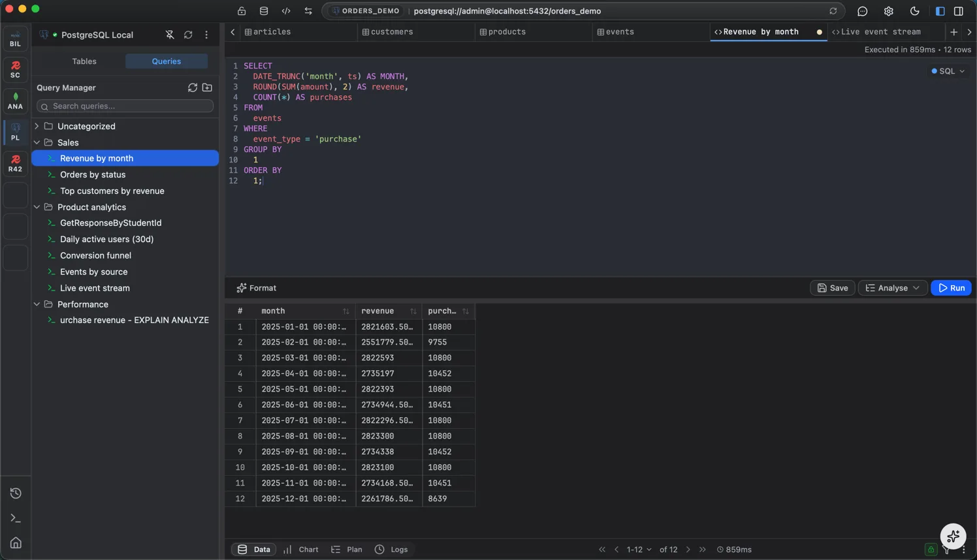The image size is (977, 560).
Task: Open the AI sparkle assistant button
Action: (x=953, y=537)
